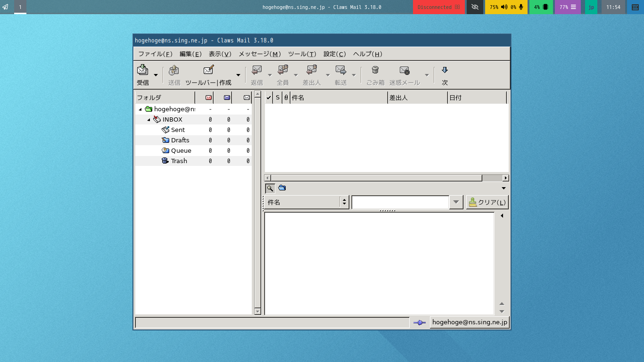644x362 pixels.
Task: Open the dropdown arrow next to 差出人 toolbar button
Action: pos(328,75)
